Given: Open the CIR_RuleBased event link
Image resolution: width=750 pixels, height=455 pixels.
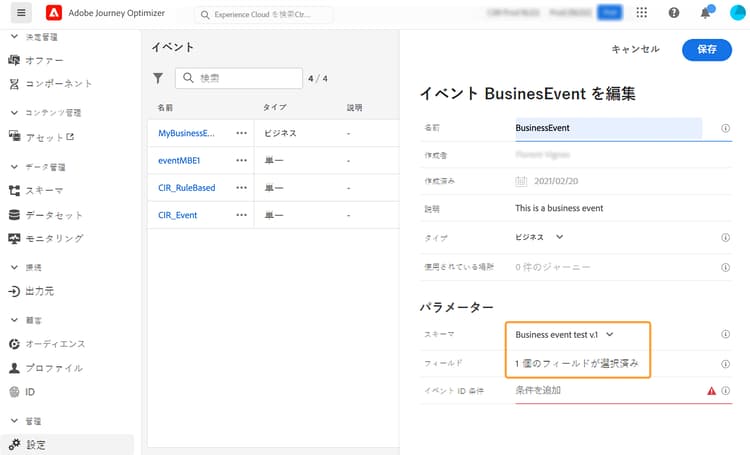Looking at the screenshot, I should [187, 188].
